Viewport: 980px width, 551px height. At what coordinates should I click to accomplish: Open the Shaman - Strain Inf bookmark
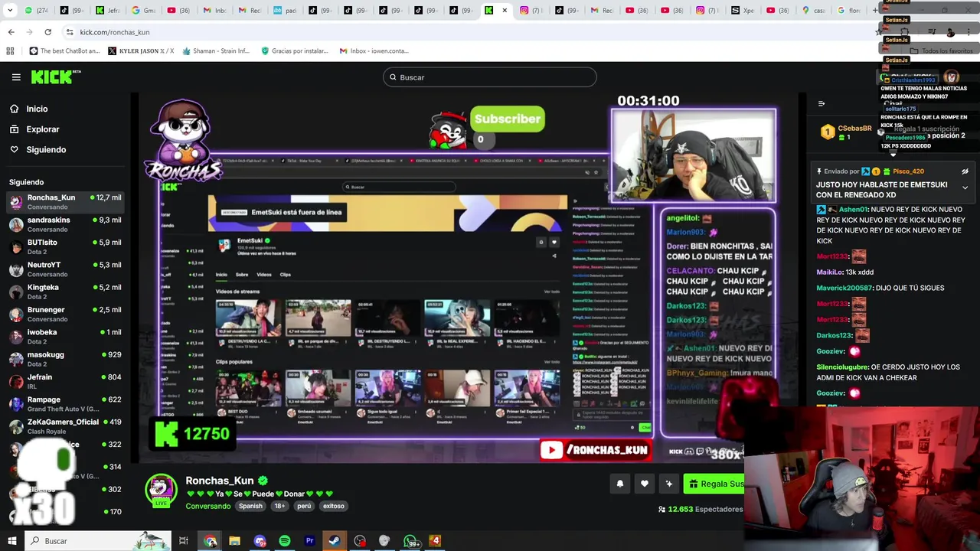(x=216, y=51)
